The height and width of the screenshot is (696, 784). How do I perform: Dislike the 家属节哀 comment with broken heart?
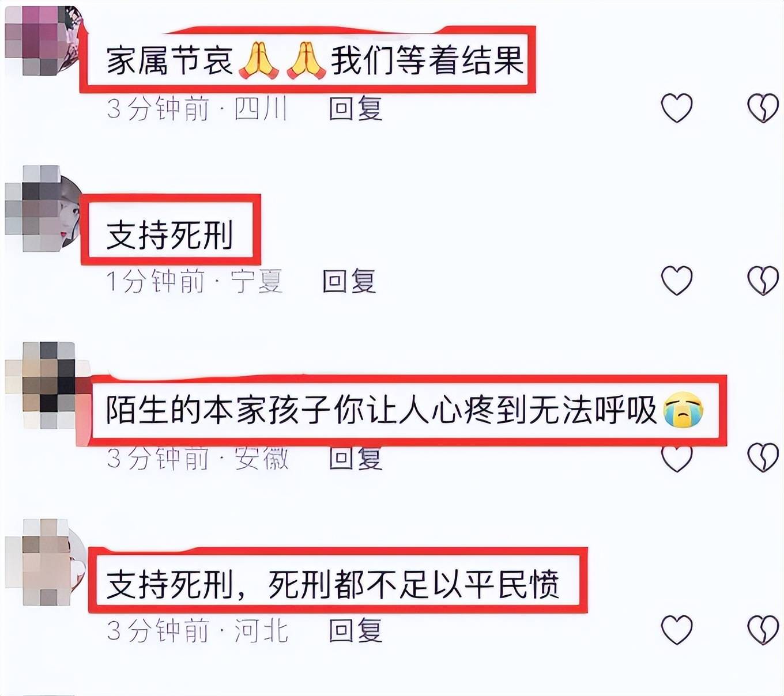point(763,108)
